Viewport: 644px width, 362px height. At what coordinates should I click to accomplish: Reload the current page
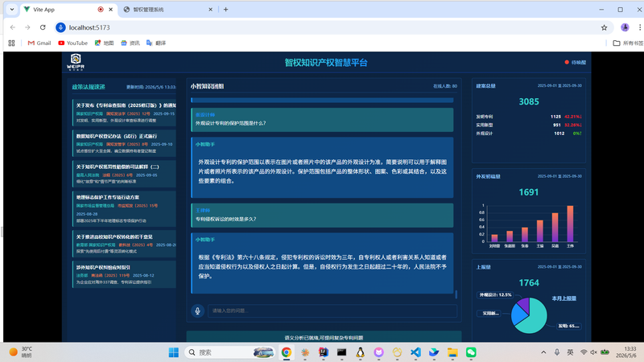click(43, 27)
